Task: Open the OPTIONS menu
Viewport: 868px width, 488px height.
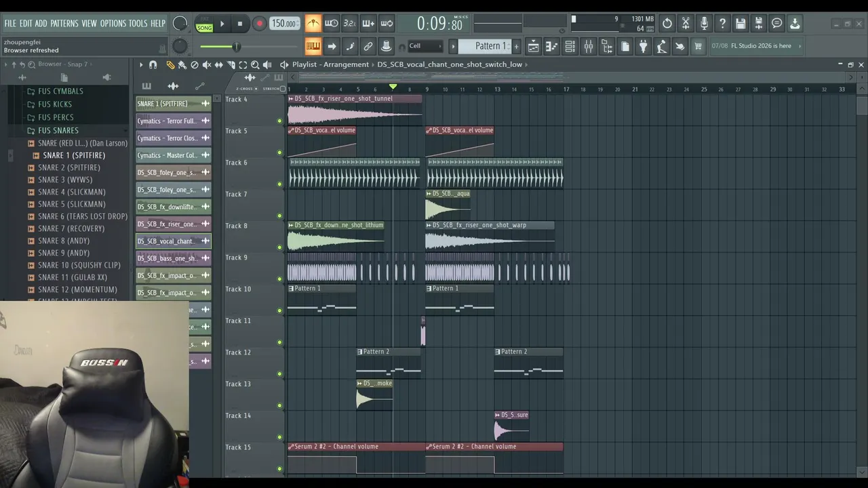Action: 113,23
